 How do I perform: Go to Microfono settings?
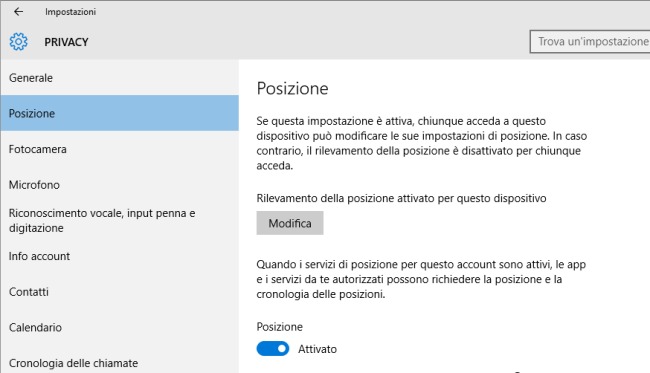[x=120, y=184]
